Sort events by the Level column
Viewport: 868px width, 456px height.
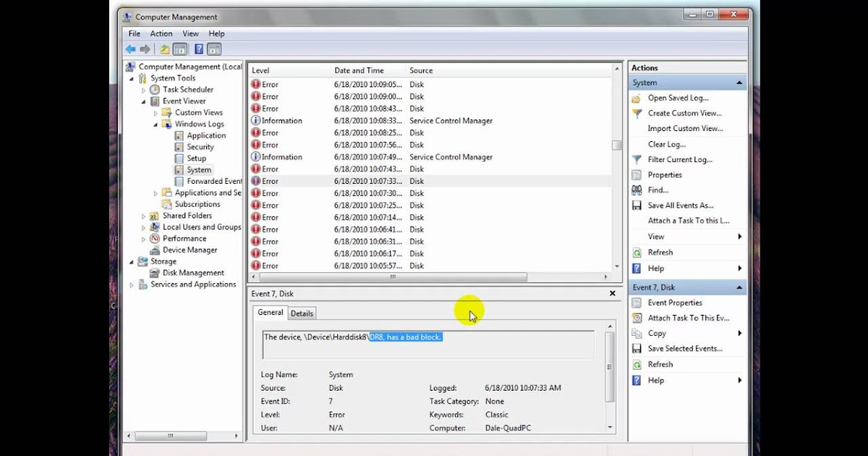click(289, 70)
